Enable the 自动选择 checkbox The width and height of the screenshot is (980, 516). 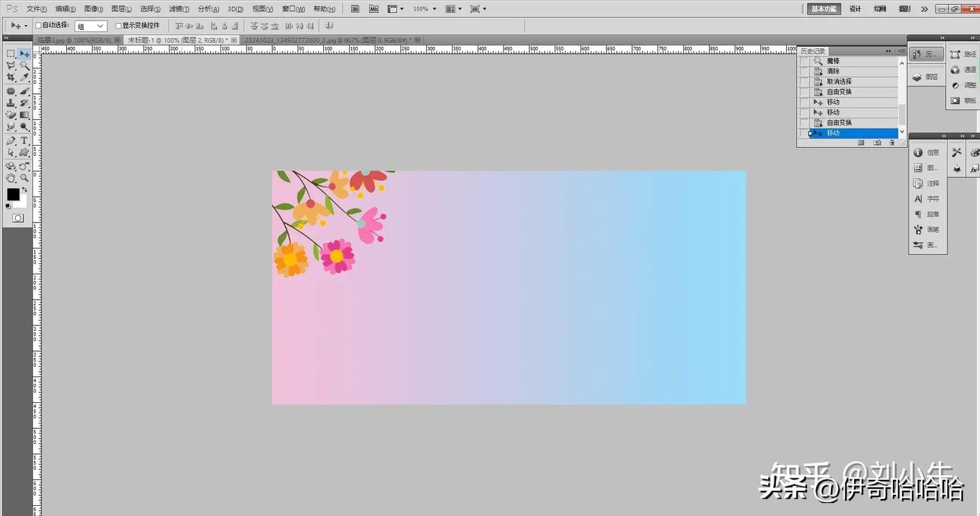[39, 26]
